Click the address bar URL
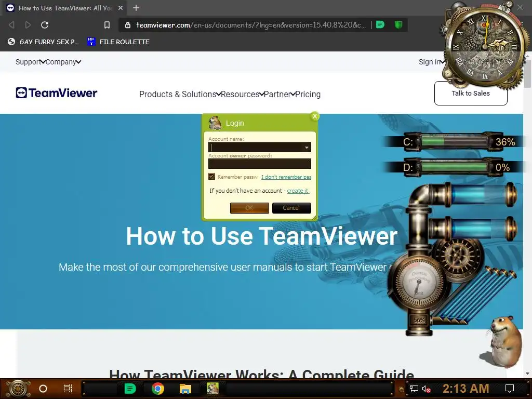 pos(251,25)
